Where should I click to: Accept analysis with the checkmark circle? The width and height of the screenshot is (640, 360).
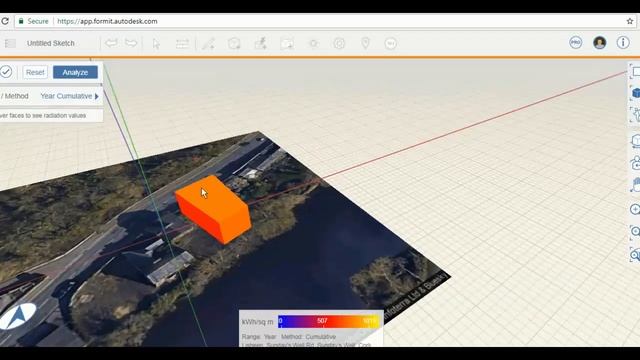(x=6, y=72)
